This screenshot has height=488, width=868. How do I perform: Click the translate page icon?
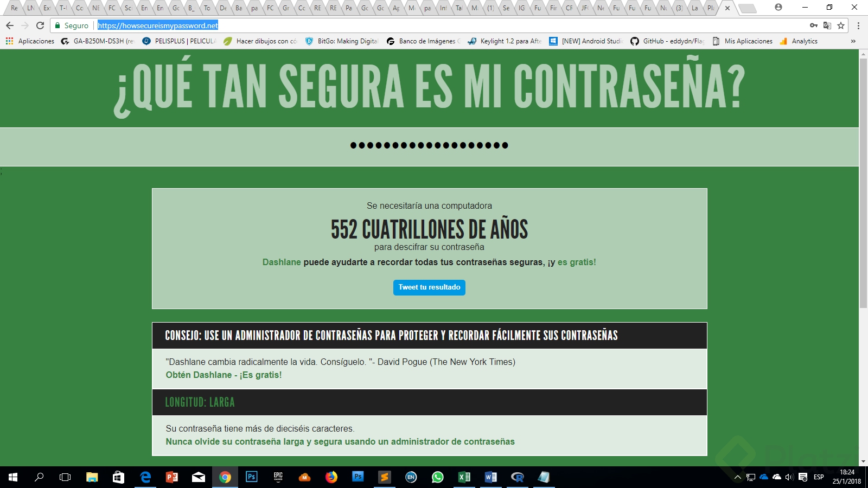tap(827, 25)
